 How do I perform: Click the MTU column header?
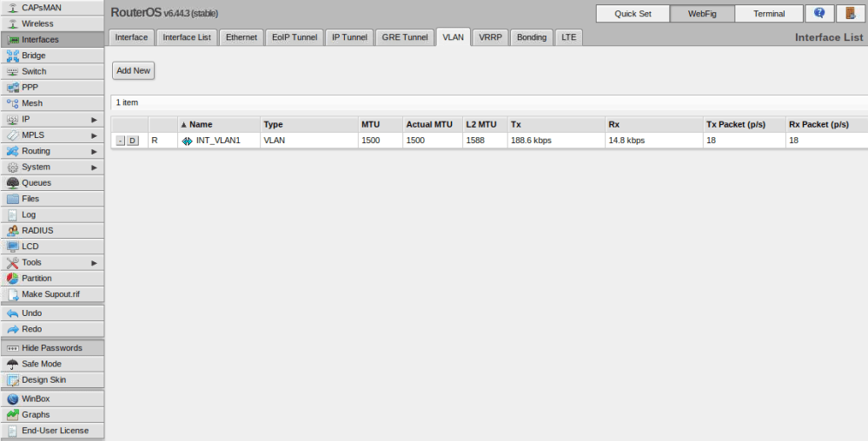[381, 124]
